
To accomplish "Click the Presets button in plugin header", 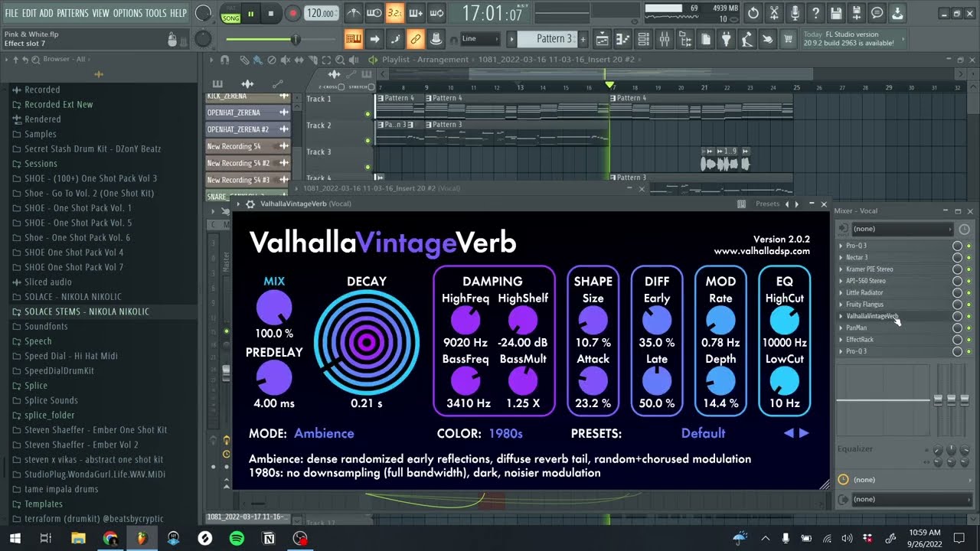I will [x=767, y=204].
